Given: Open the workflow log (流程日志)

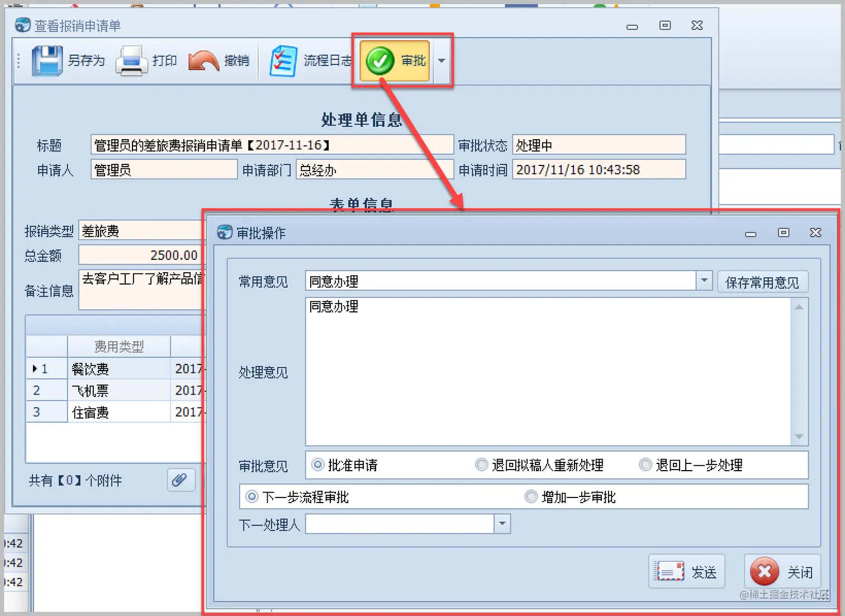Looking at the screenshot, I should pos(310,60).
